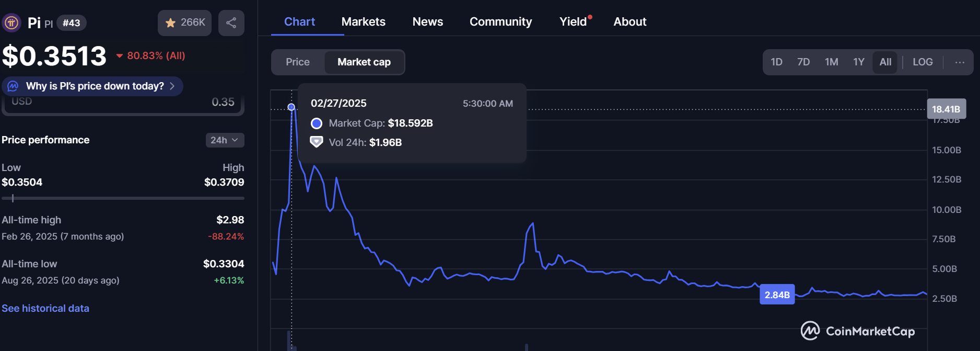Click the USD 0.35 converter field
Viewport: 980px width, 351px height.
click(x=123, y=104)
